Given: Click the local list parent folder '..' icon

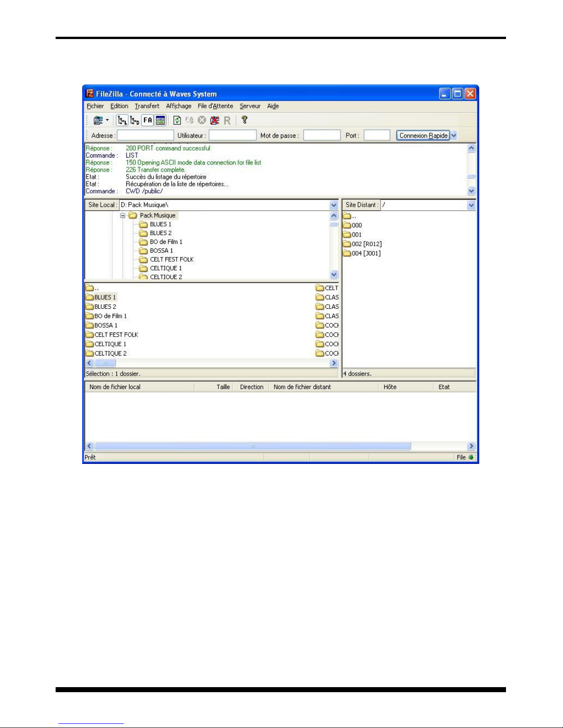Looking at the screenshot, I should click(x=90, y=288).
